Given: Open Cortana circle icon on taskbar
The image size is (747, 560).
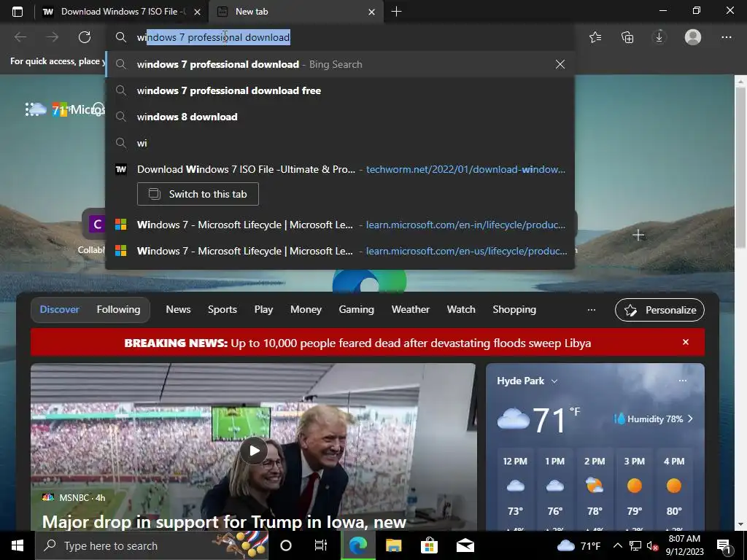Looking at the screenshot, I should 286,545.
